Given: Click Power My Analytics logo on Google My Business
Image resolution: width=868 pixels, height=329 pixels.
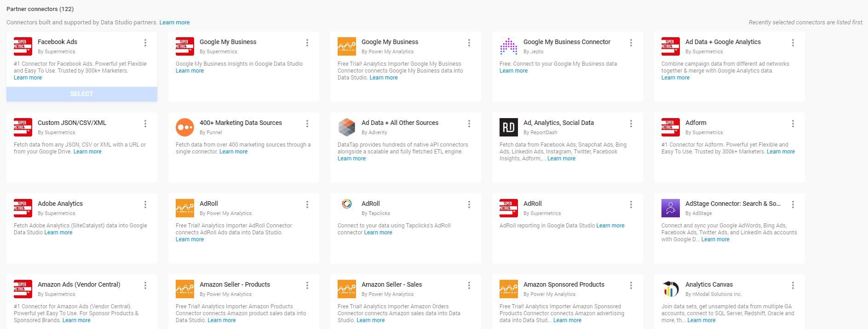Looking at the screenshot, I should [x=347, y=46].
